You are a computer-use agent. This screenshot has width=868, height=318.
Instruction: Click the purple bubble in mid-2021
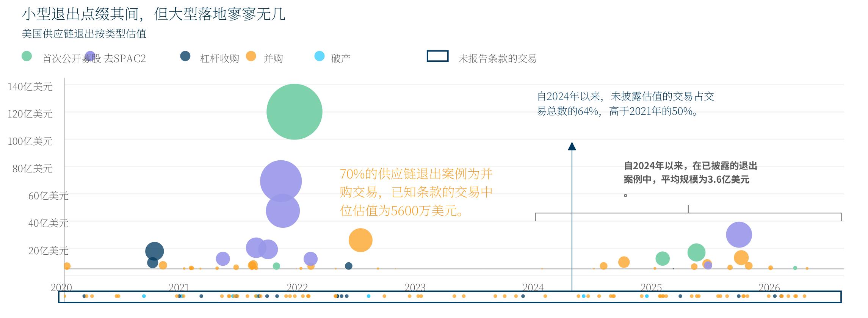tap(223, 259)
